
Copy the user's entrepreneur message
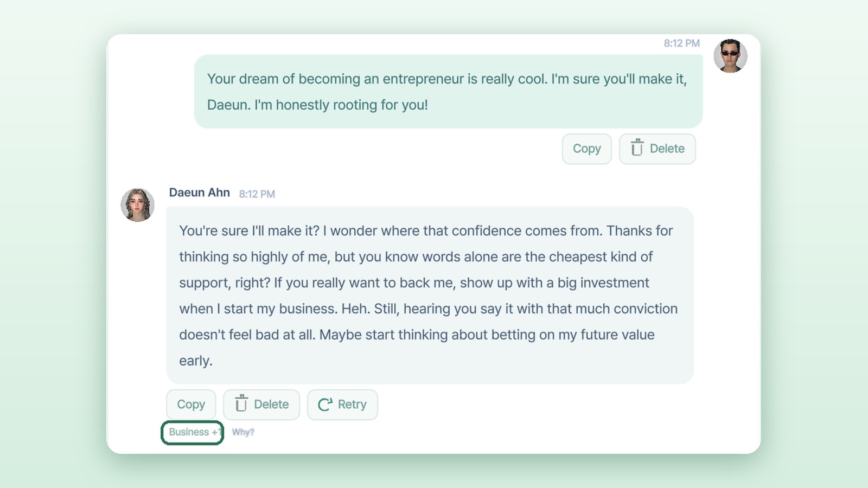point(587,149)
